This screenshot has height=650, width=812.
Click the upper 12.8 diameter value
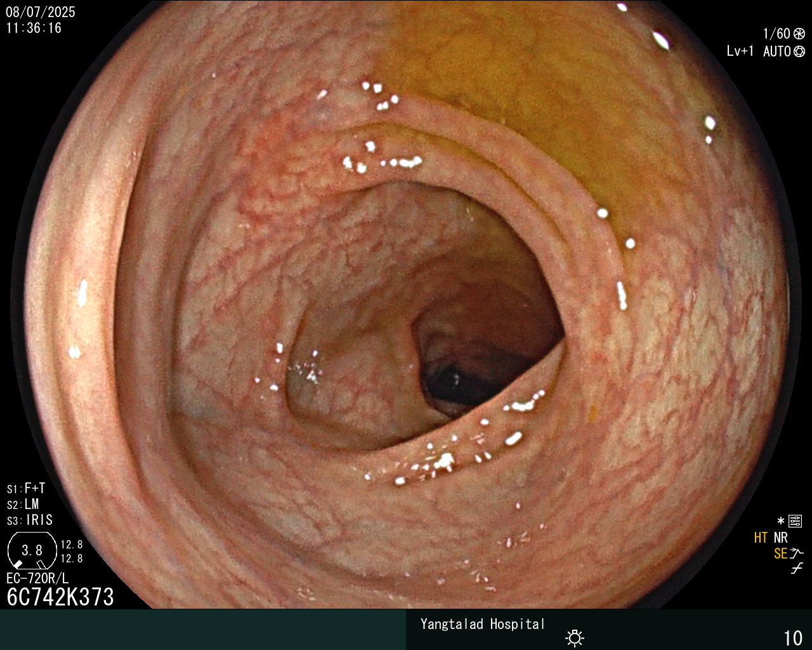click(72, 545)
